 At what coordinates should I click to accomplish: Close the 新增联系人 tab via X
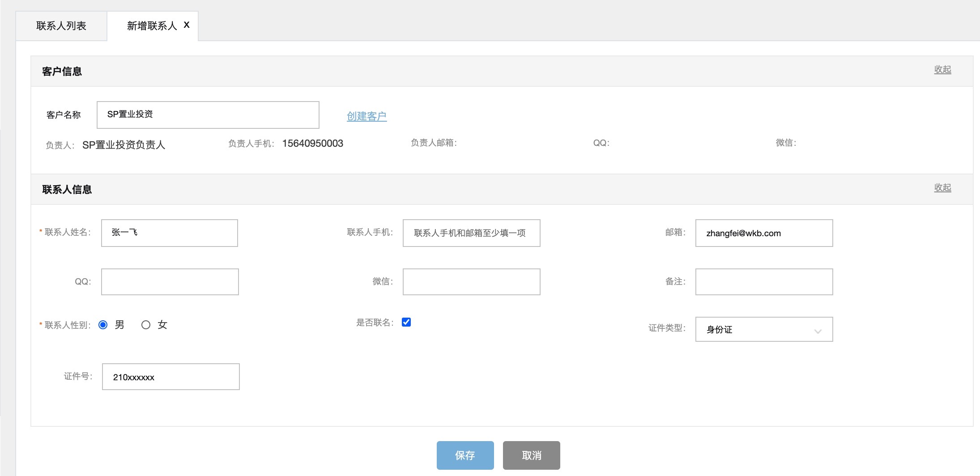187,25
